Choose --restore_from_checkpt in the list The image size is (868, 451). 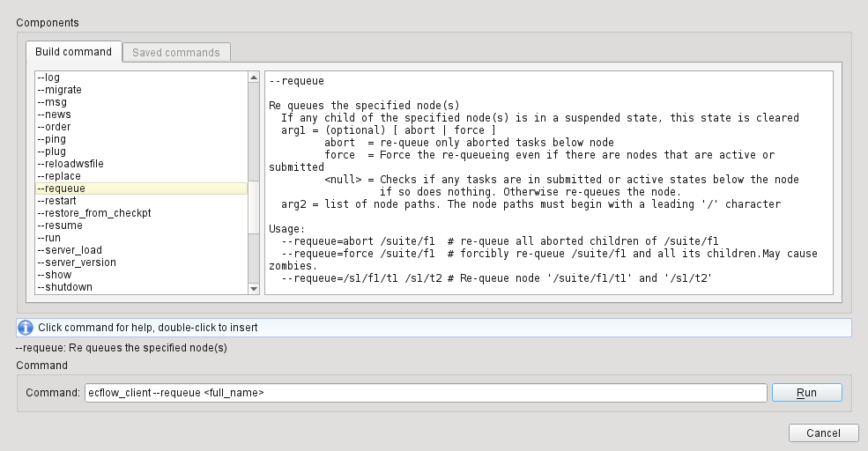[94, 213]
